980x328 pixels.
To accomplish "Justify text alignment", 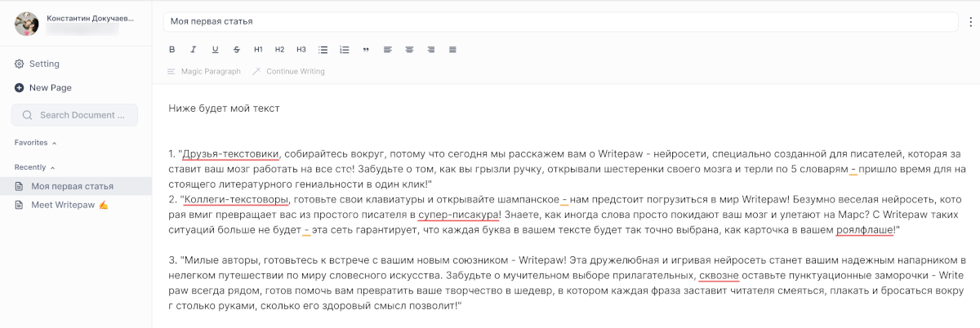I will point(452,50).
